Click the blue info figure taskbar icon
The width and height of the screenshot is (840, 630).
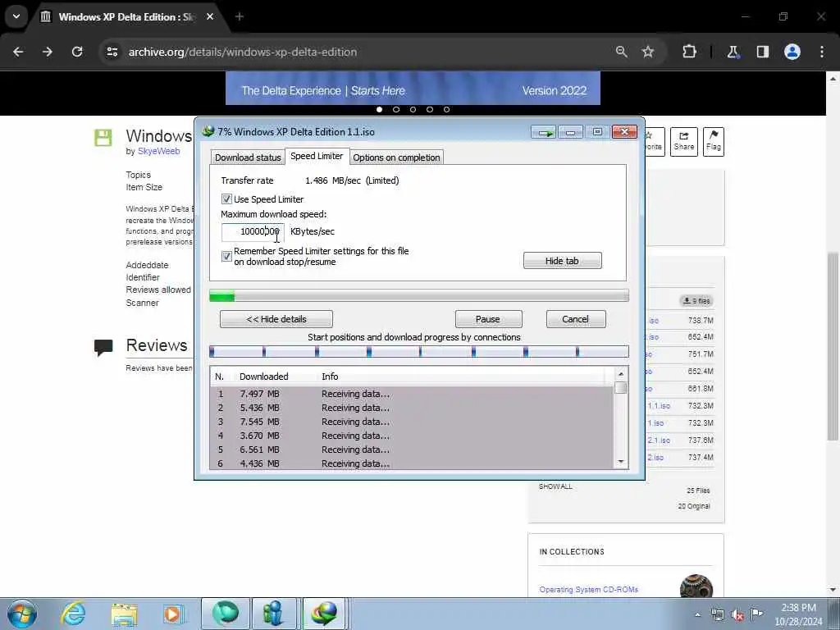pos(274,614)
